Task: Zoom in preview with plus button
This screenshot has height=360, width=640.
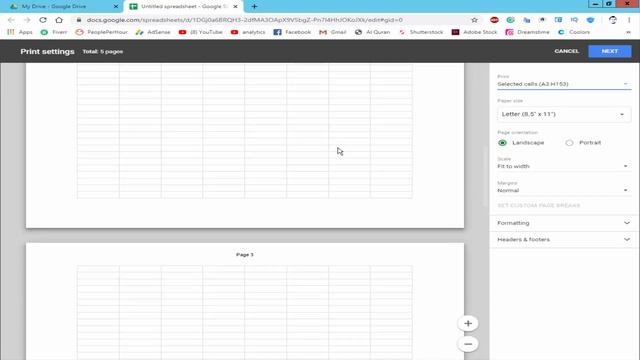Action: 468,323
